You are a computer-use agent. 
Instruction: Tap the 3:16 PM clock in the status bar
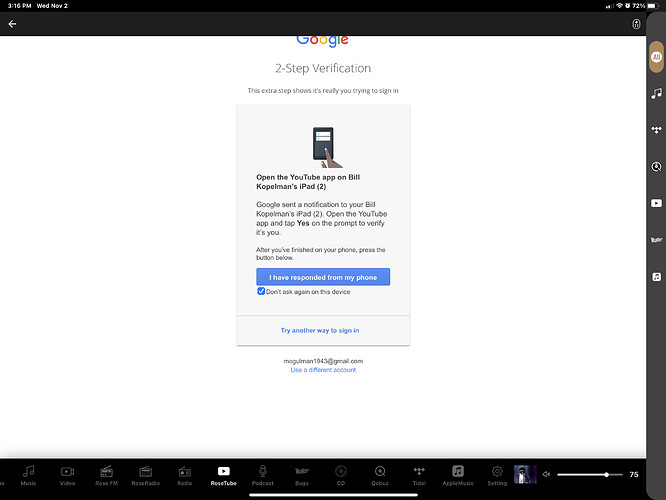[x=20, y=6]
